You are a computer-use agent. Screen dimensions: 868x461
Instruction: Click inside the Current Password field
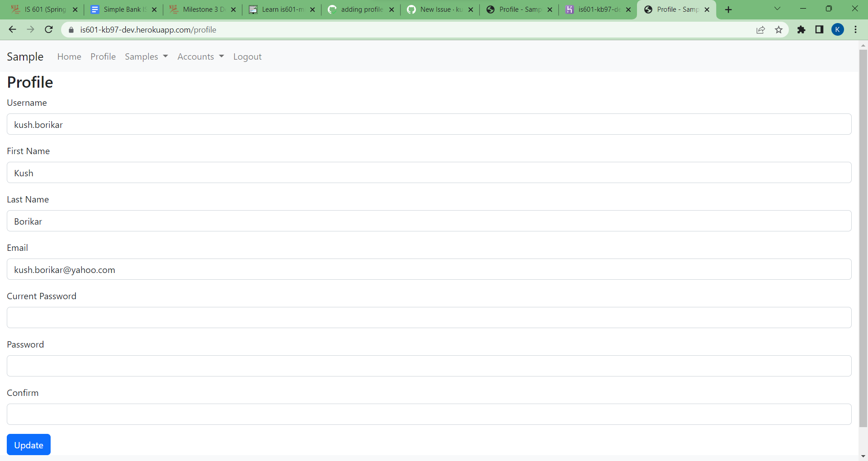(x=429, y=317)
